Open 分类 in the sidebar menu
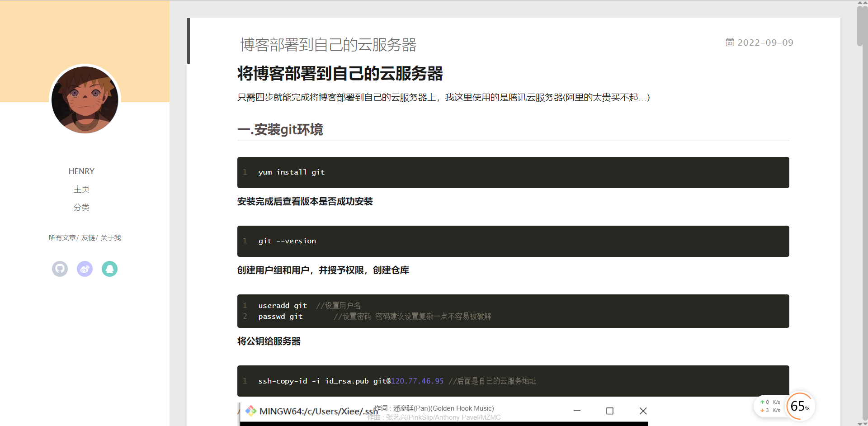The width and height of the screenshot is (868, 426). coord(81,208)
